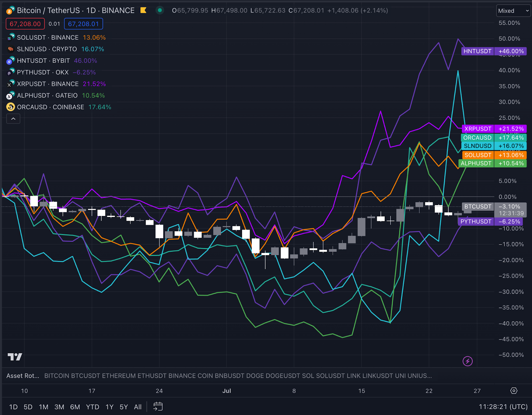This screenshot has width=532, height=415.
Task: Click the PYTHUSDT −6.25% price label
Action: 490,222
